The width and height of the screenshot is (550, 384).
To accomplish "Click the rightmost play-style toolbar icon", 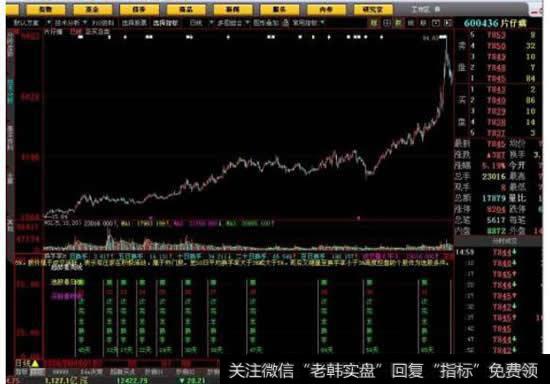I will click(x=448, y=23).
